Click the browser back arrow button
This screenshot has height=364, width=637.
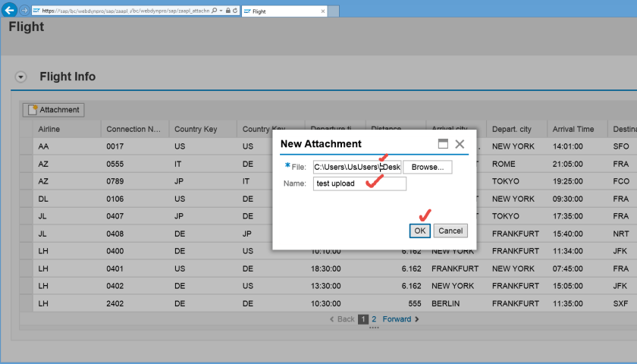coord(9,10)
